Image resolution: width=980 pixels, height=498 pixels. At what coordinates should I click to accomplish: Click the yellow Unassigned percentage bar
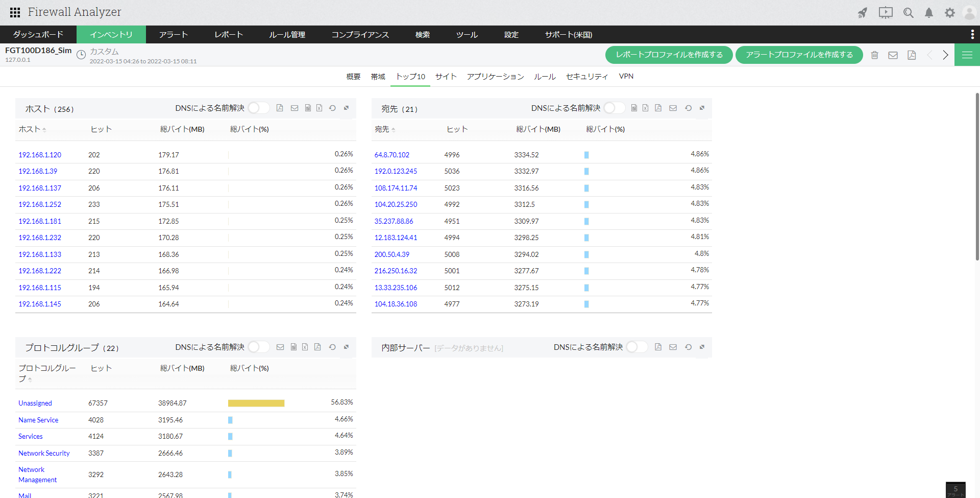(x=256, y=403)
